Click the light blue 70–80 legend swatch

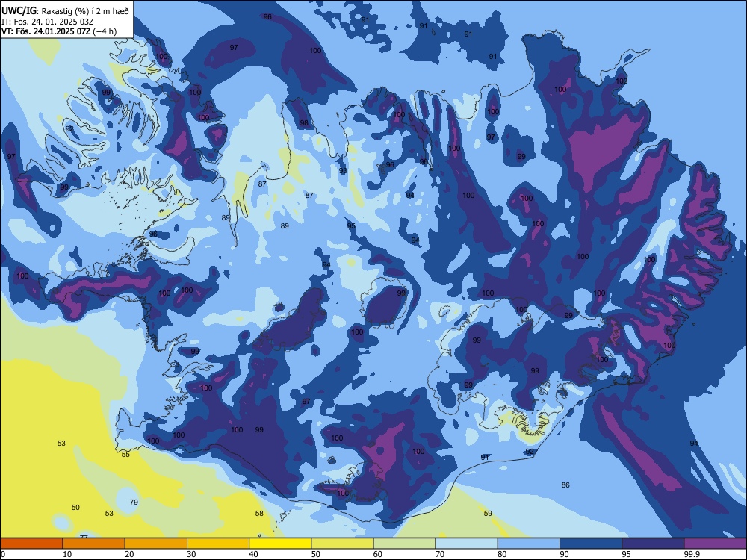tap(466, 544)
